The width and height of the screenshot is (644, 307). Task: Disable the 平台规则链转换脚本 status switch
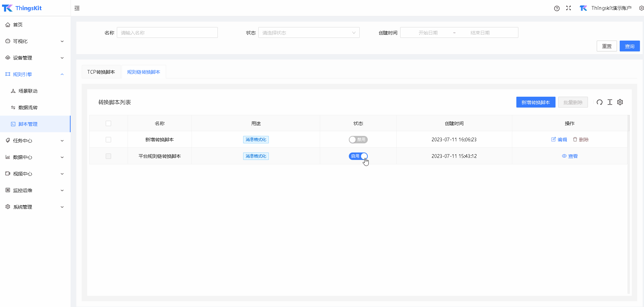[358, 156]
